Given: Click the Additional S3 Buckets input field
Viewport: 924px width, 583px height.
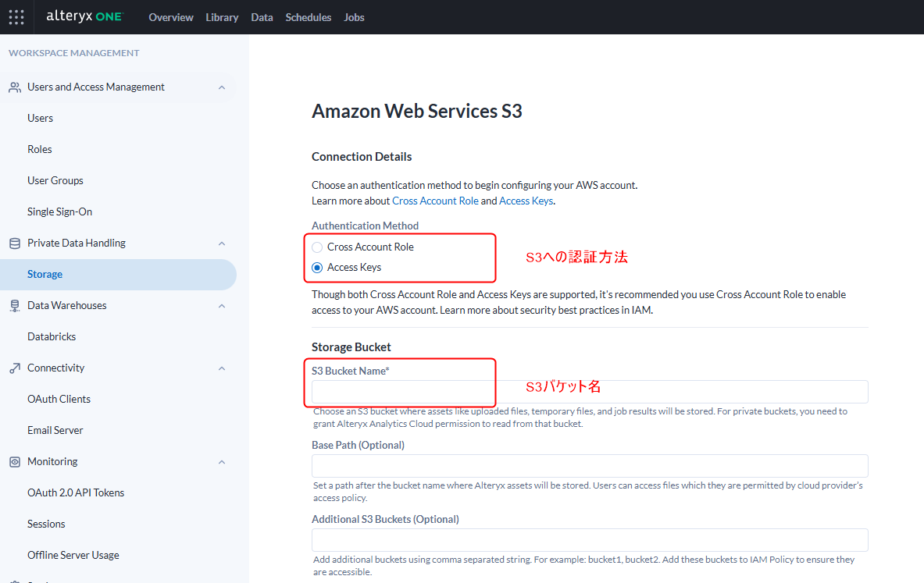Looking at the screenshot, I should click(x=589, y=540).
